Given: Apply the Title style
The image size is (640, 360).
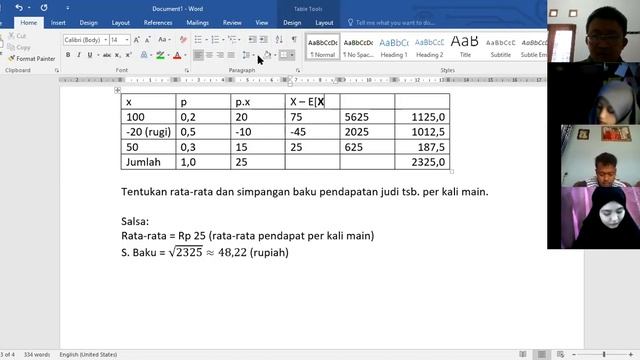Looking at the screenshot, I should coord(465,47).
